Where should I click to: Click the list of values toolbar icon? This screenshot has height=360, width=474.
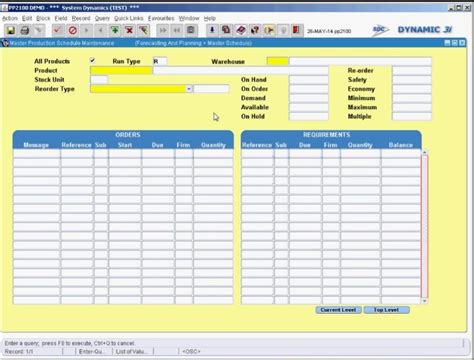point(191,31)
